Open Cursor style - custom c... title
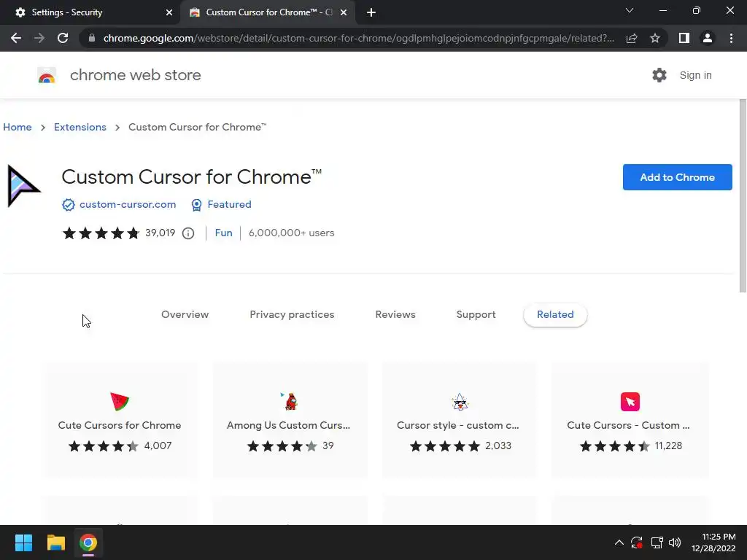This screenshot has width=747, height=560. [x=458, y=425]
